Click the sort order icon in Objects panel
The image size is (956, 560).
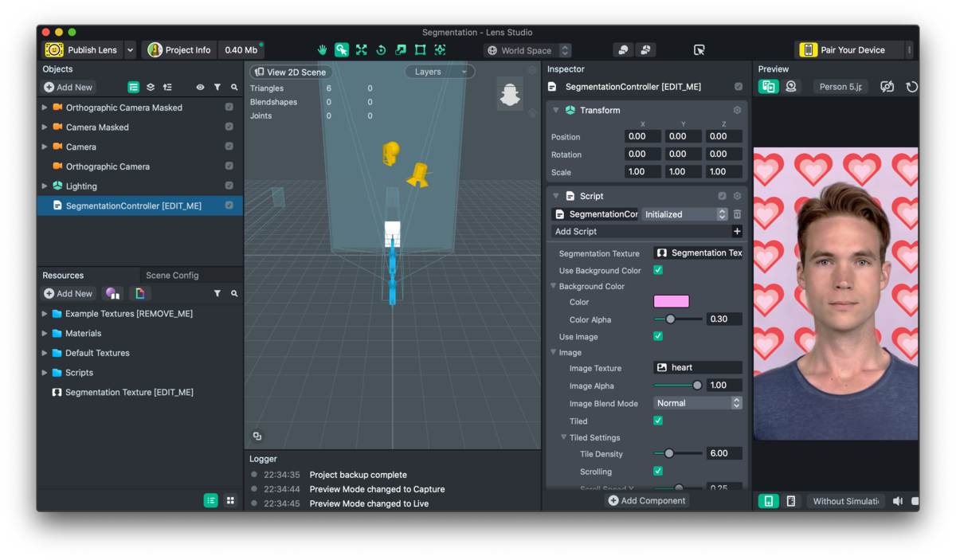click(x=167, y=87)
